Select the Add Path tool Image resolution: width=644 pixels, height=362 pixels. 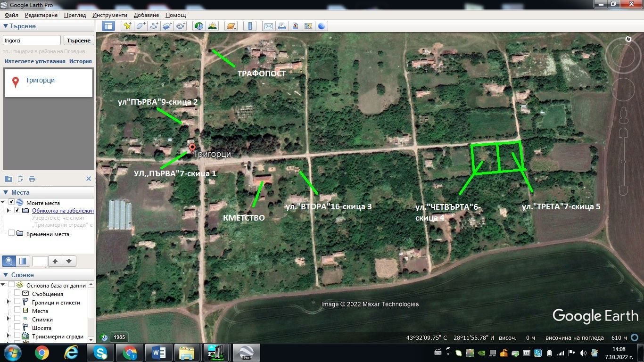(x=154, y=26)
